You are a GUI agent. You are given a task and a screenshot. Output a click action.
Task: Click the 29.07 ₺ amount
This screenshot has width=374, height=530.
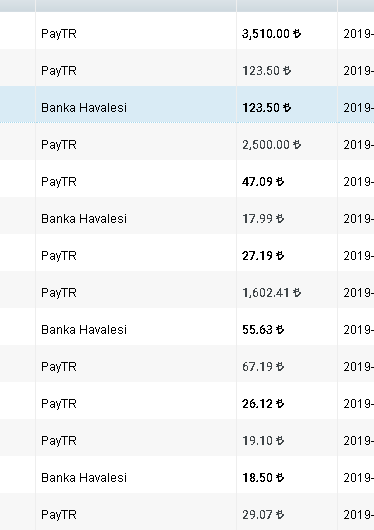(x=263, y=515)
